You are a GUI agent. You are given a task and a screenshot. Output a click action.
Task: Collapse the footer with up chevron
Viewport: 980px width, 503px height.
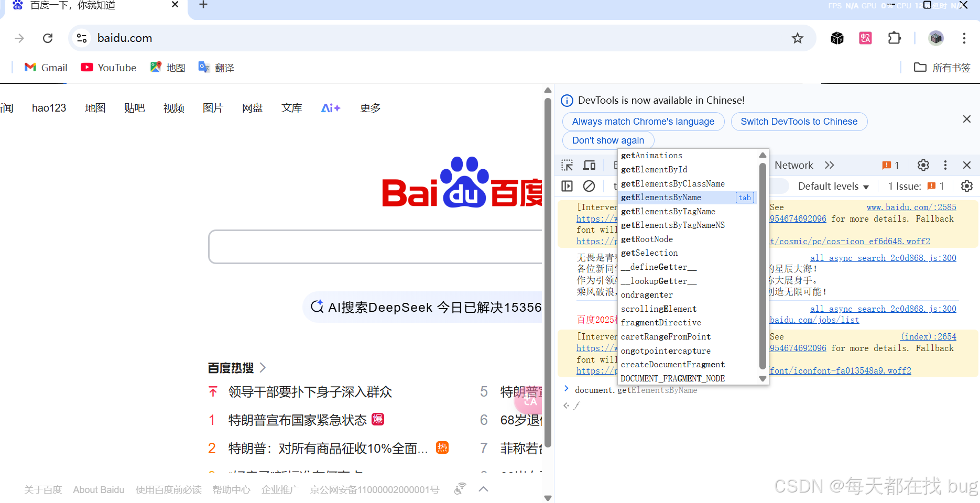tap(484, 489)
